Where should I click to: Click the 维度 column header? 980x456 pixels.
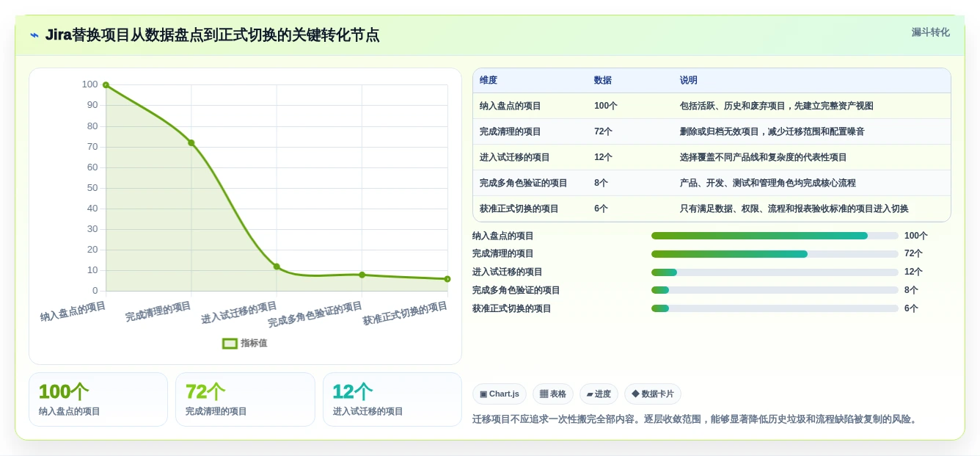[x=489, y=81]
